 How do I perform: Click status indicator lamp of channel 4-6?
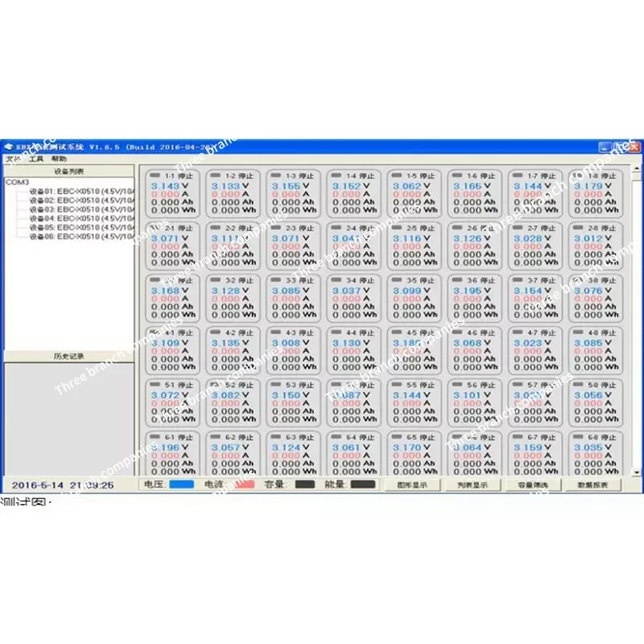(457, 332)
